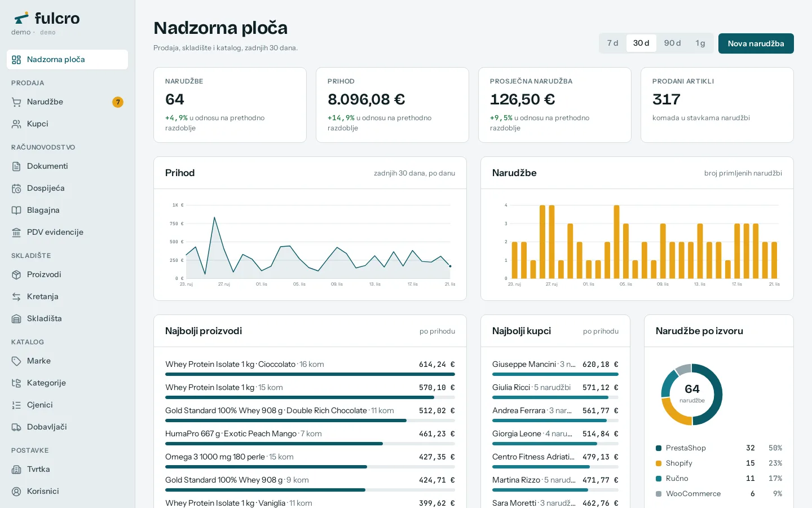Open Narudžbe in the sidebar
Viewport: 812px width, 508px height.
(67, 102)
